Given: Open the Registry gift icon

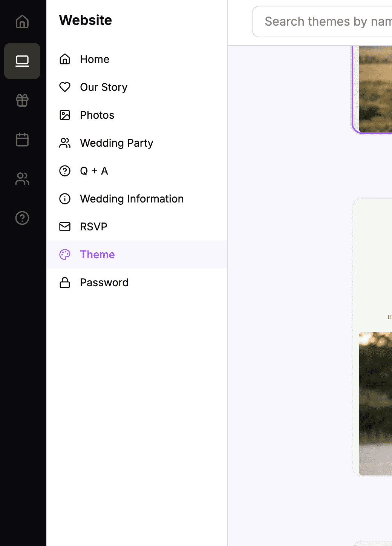Looking at the screenshot, I should (x=22, y=100).
